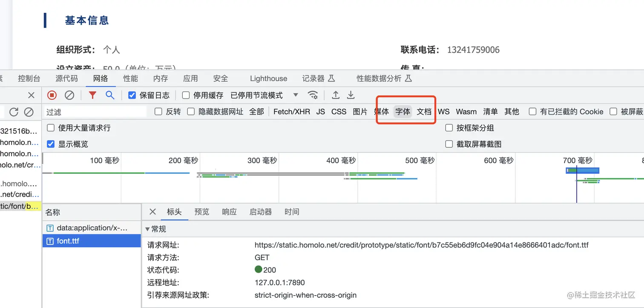Open the 已停用节流模式 throttling dropdown

[x=264, y=95]
